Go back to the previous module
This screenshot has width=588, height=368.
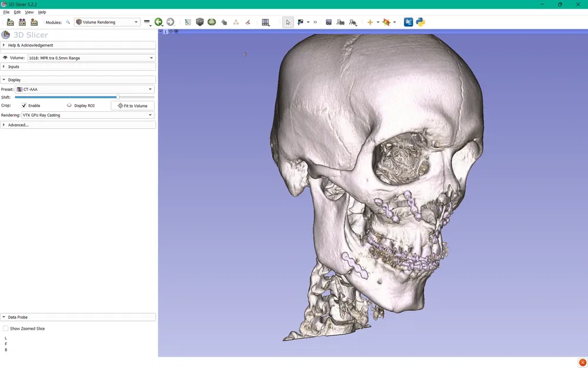(158, 22)
